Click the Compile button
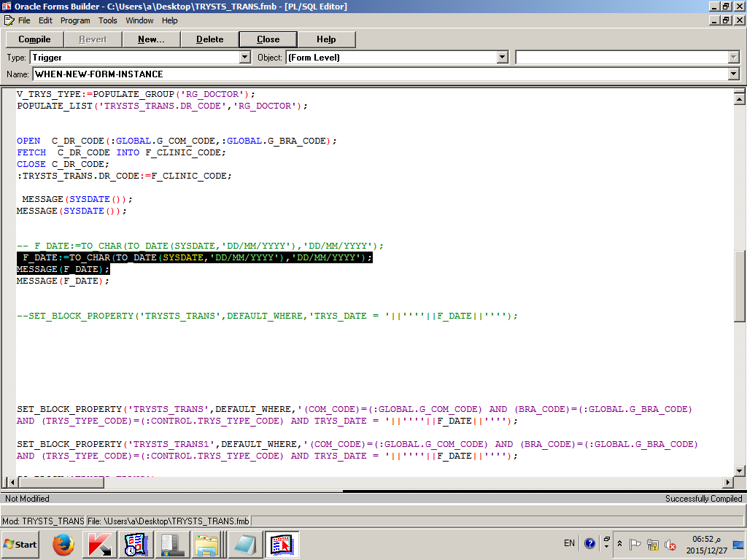This screenshot has width=747, height=560. 34,39
